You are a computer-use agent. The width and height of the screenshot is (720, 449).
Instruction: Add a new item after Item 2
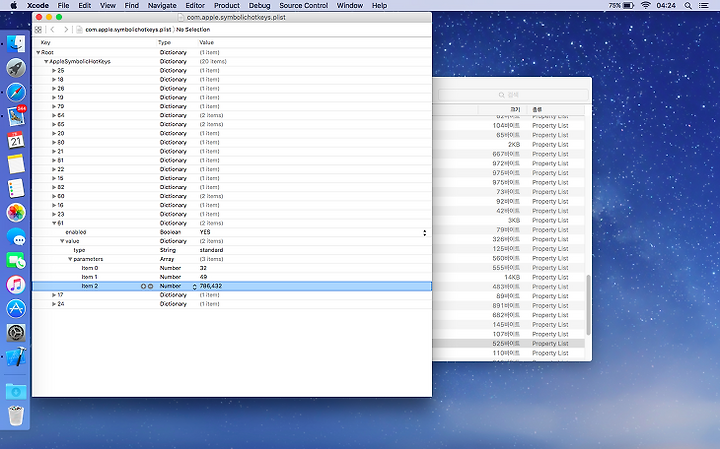[x=143, y=286]
